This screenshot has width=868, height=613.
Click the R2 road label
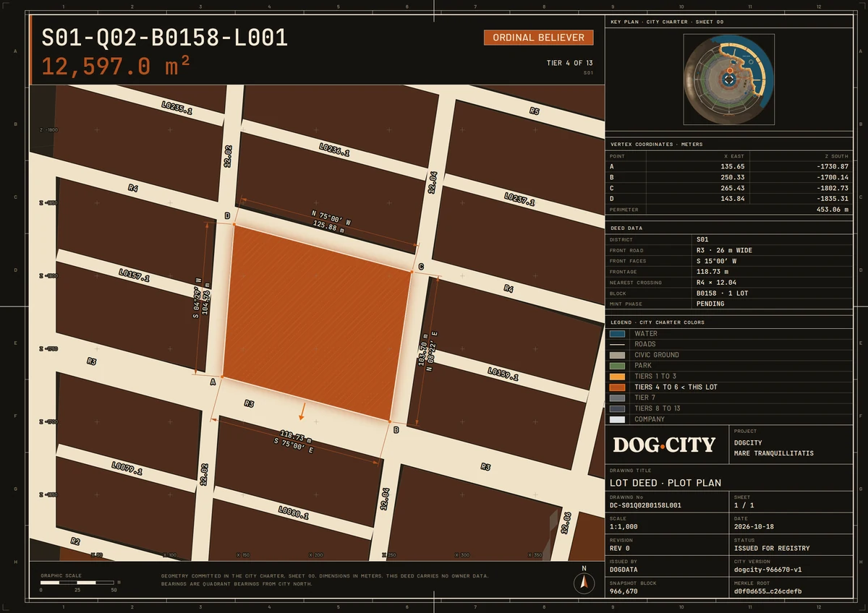tap(75, 541)
